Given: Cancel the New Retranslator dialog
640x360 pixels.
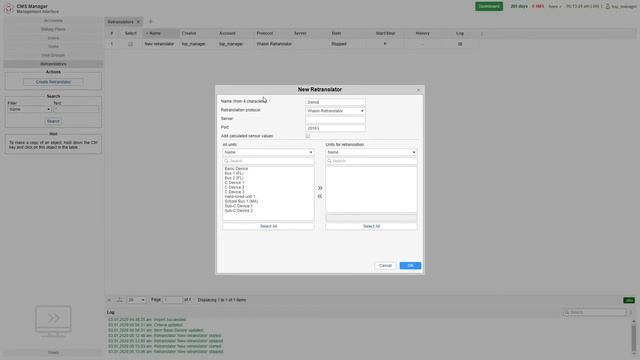Looking at the screenshot, I should [385, 266].
